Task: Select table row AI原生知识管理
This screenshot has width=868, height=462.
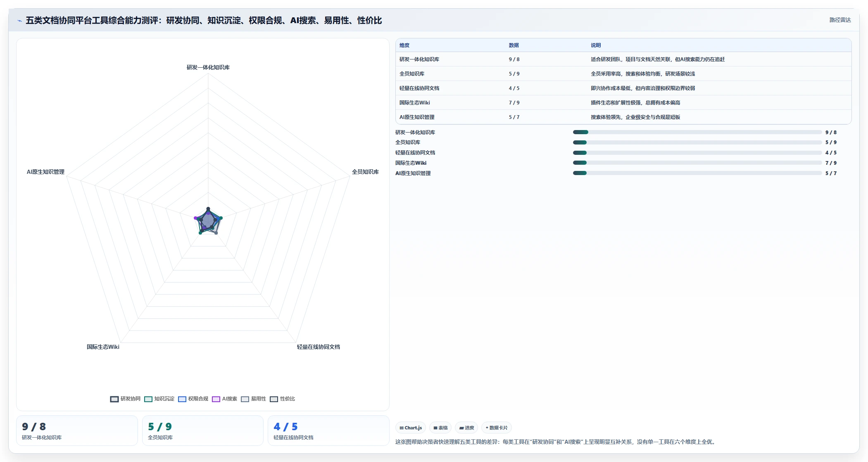Action: pyautogui.click(x=623, y=117)
